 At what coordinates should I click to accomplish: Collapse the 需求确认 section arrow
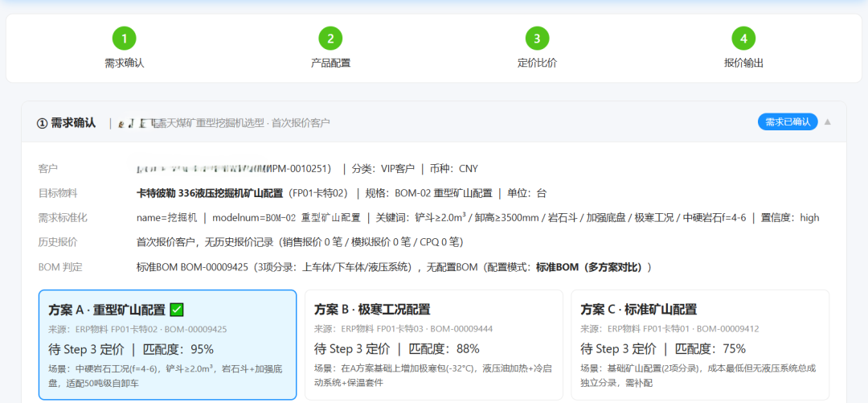tap(828, 122)
